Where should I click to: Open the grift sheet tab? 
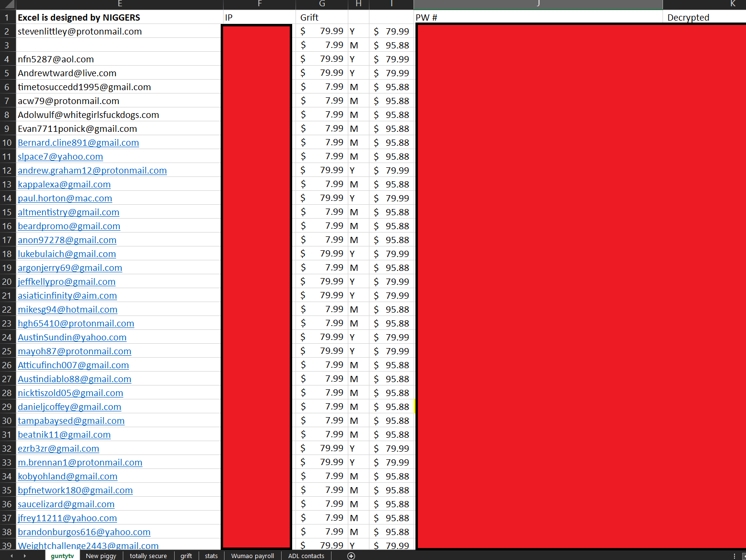pyautogui.click(x=186, y=556)
